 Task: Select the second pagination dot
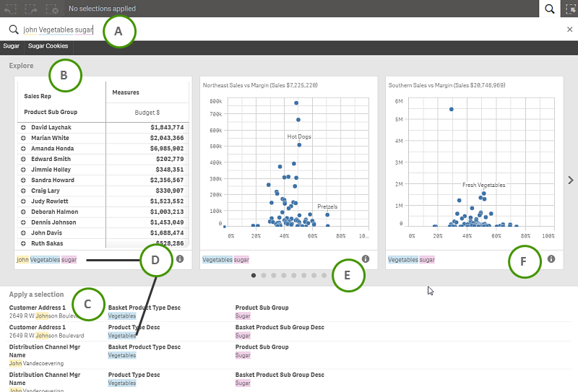pyautogui.click(x=264, y=276)
